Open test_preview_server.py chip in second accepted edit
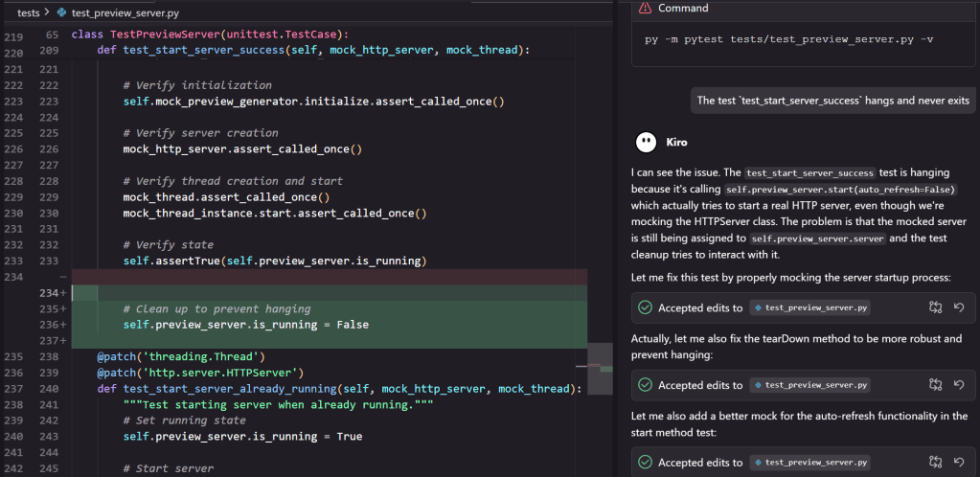Image resolution: width=980 pixels, height=477 pixels. pyautogui.click(x=810, y=385)
